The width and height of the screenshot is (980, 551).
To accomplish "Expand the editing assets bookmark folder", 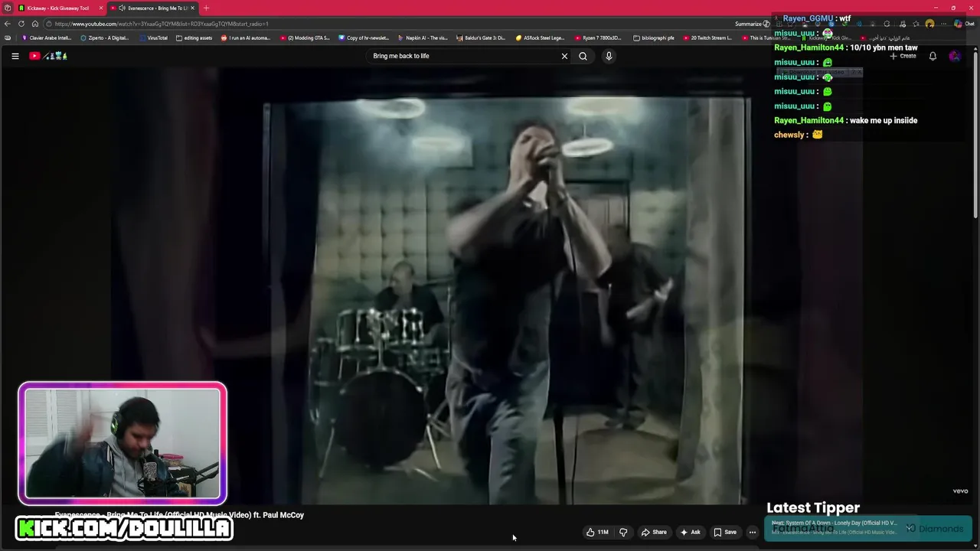I will 194,37.
